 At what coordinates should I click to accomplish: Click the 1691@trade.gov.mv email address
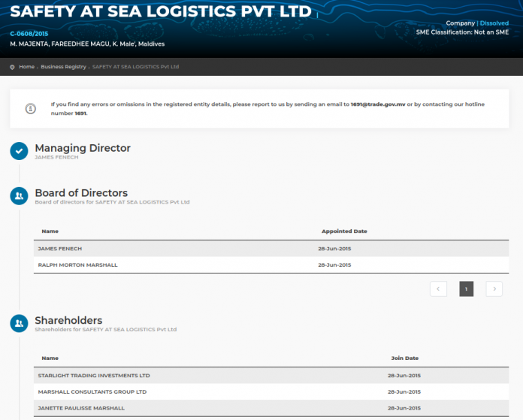click(377, 104)
